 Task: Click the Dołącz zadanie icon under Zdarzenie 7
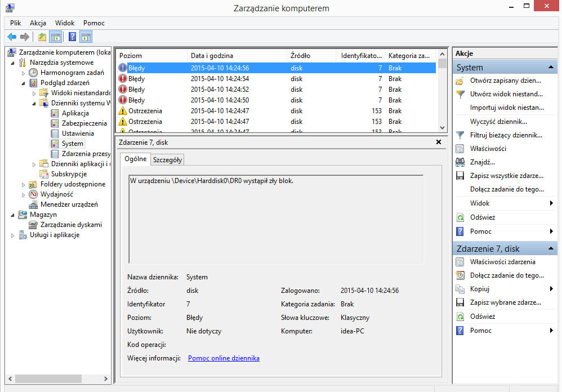point(460,275)
